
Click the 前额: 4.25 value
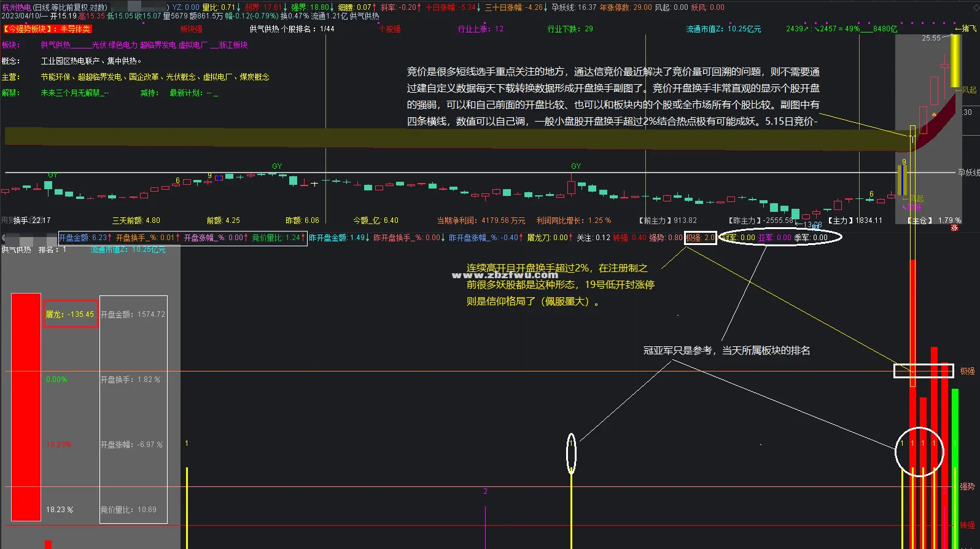tap(223, 220)
